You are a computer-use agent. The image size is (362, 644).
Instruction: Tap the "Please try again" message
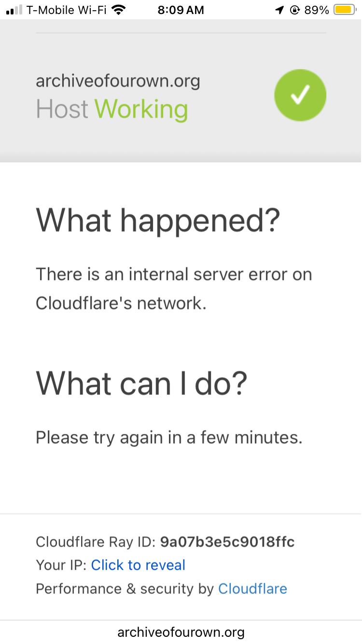169,437
